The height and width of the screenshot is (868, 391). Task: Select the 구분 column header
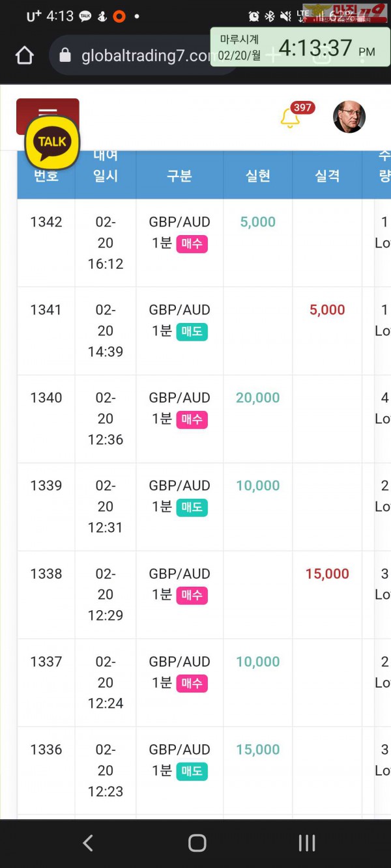(179, 175)
